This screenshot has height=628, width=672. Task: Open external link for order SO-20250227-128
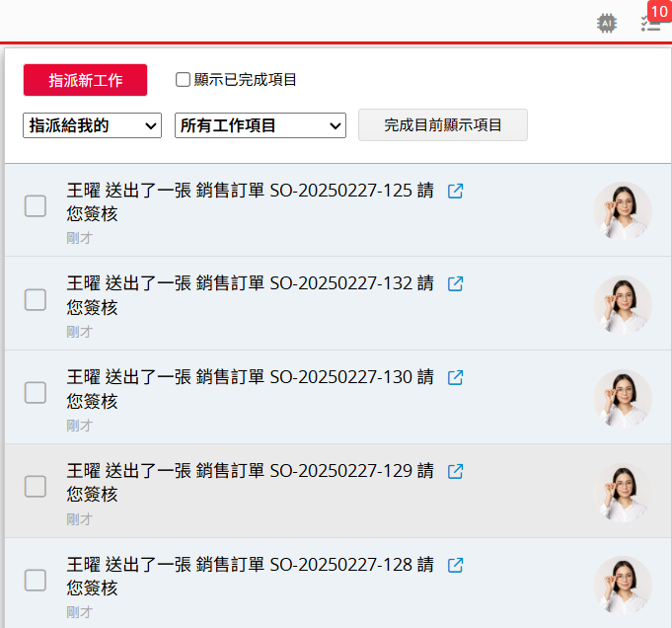(x=455, y=565)
